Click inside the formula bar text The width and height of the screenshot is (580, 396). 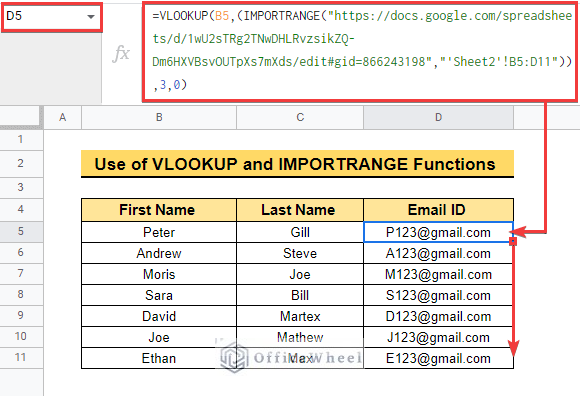pos(360,51)
